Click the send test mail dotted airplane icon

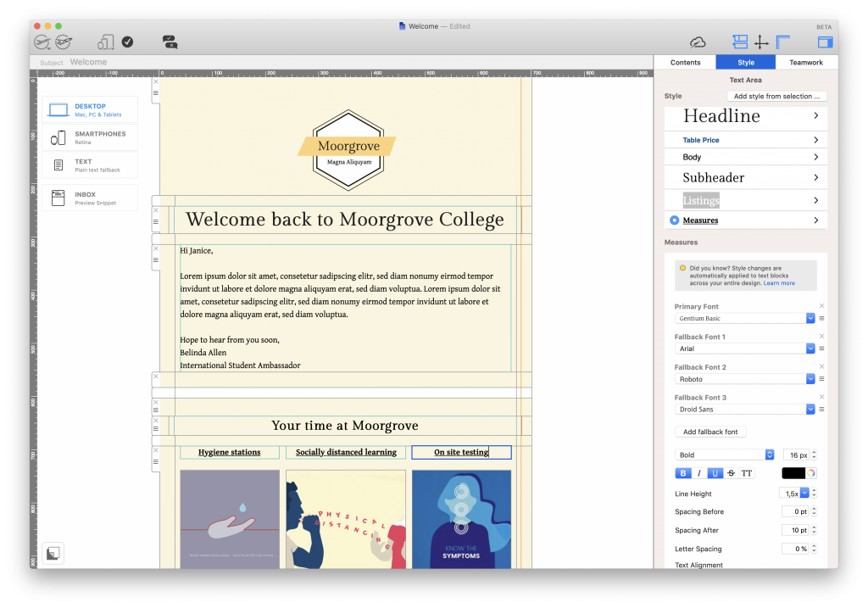click(x=64, y=42)
